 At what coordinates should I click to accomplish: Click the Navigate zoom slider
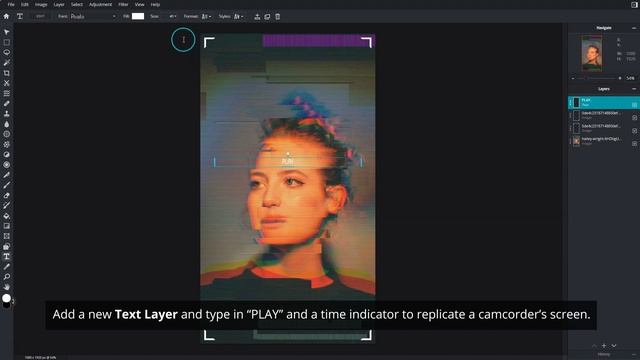596,78
